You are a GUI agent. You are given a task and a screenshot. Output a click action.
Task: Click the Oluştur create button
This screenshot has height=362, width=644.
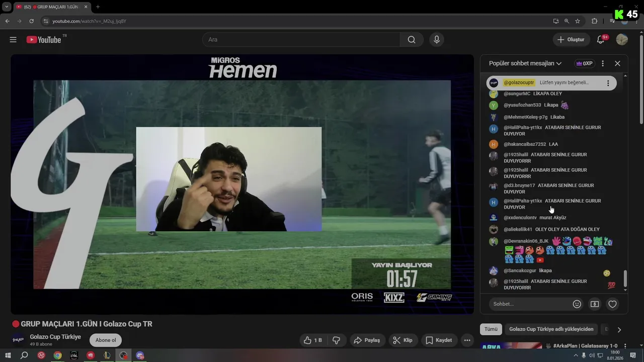tap(571, 40)
